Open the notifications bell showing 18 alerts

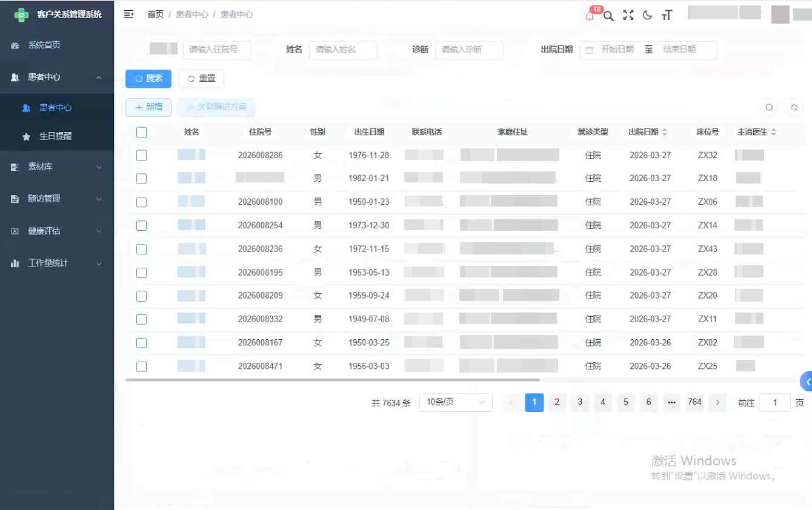589,15
